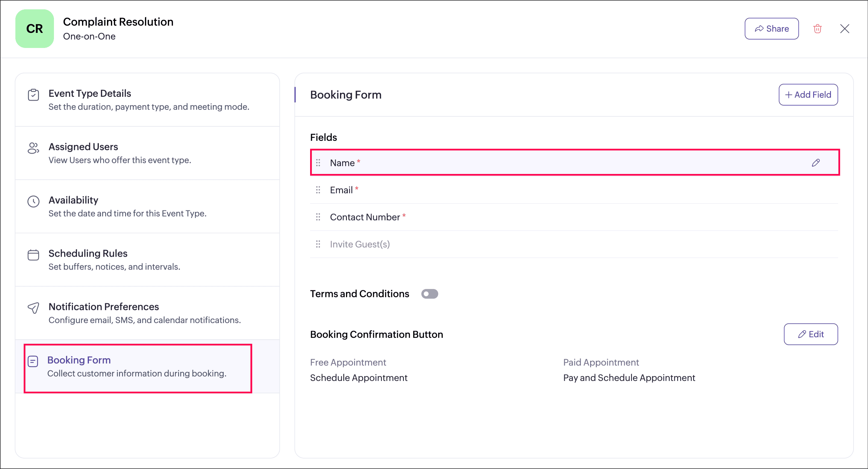Viewport: 868px width, 469px height.
Task: Click drag handle beside Name field
Action: tap(318, 163)
